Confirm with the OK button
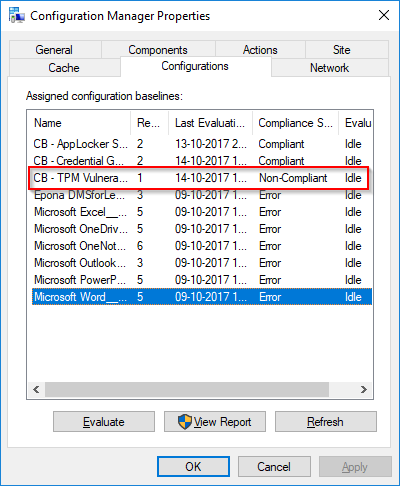This screenshot has width=400, height=486. pos(193,466)
